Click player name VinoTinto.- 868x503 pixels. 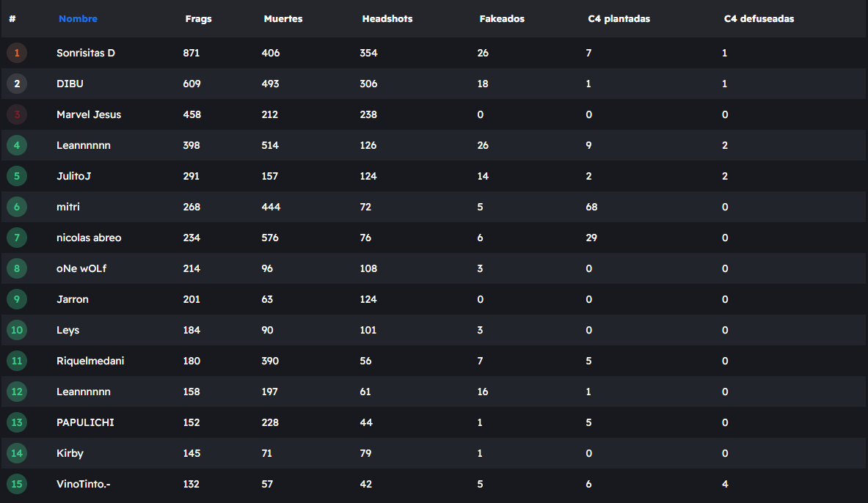[84, 484]
